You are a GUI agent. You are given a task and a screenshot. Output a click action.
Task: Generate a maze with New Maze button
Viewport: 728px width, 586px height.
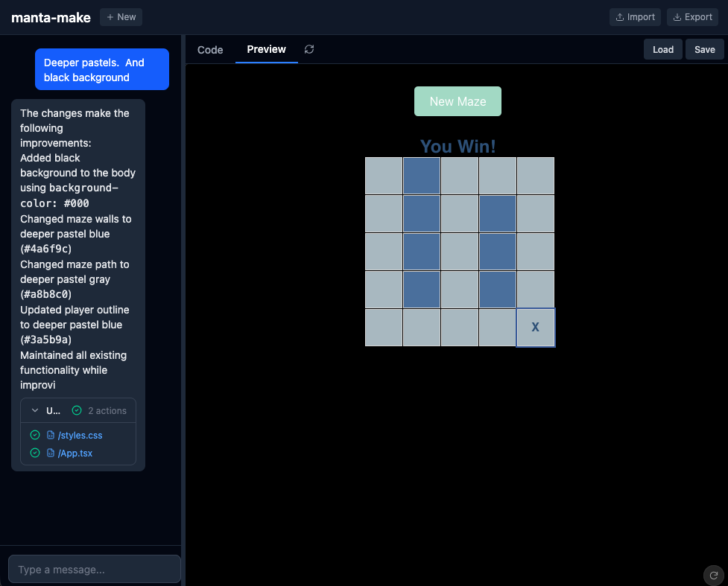click(x=458, y=101)
